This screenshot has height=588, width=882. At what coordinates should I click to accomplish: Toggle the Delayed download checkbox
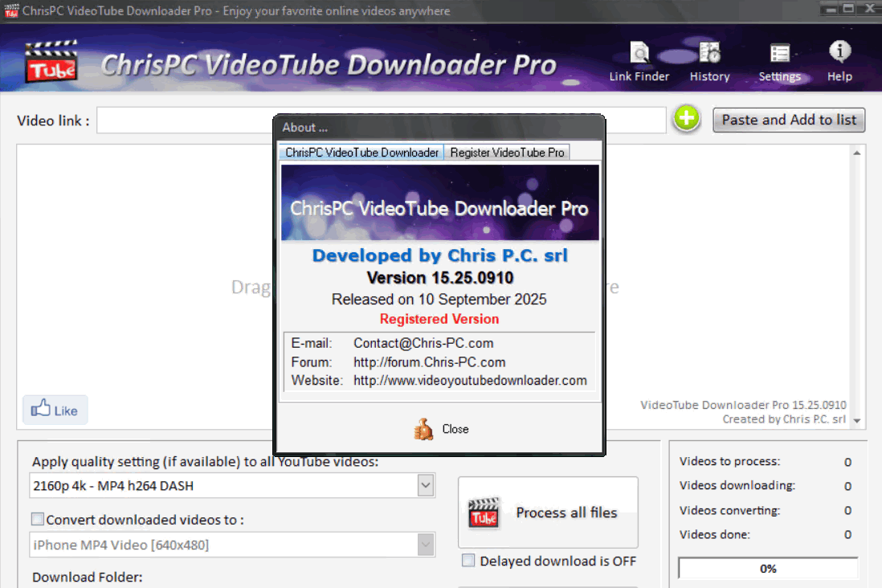coord(468,561)
